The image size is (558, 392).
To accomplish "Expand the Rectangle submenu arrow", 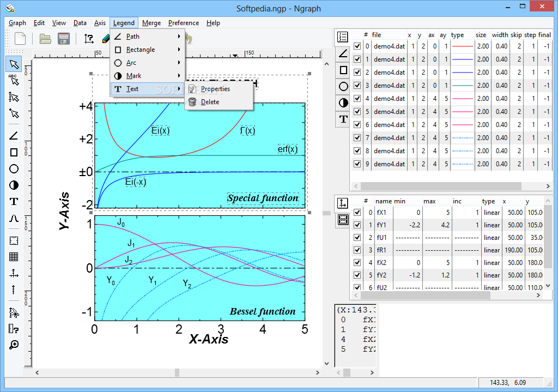I will (x=179, y=50).
